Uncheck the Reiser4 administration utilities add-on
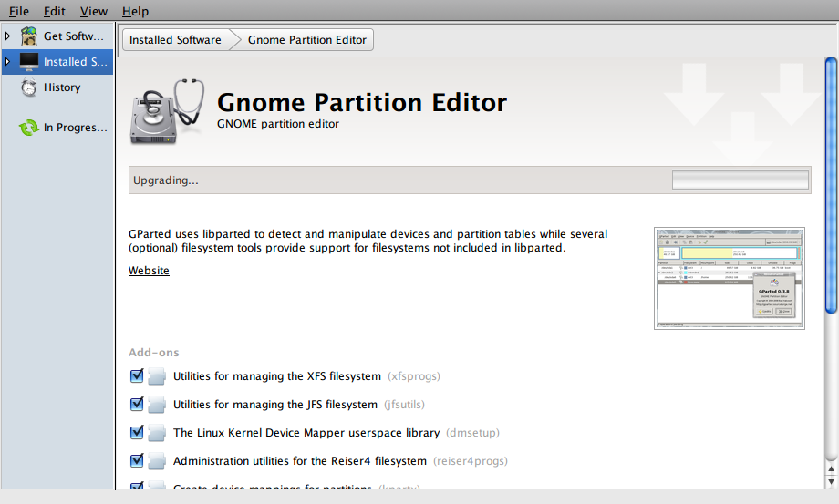Viewport: 839px width, 504px height. [137, 460]
